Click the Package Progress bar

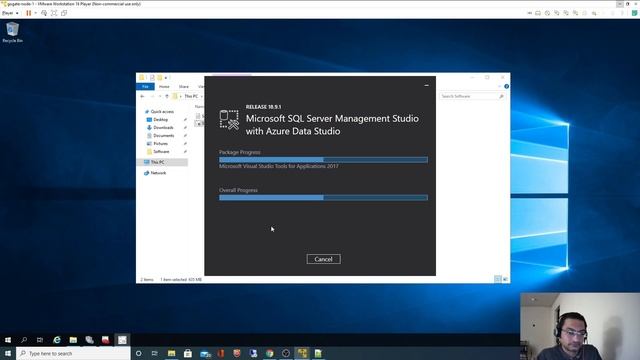coord(323,160)
